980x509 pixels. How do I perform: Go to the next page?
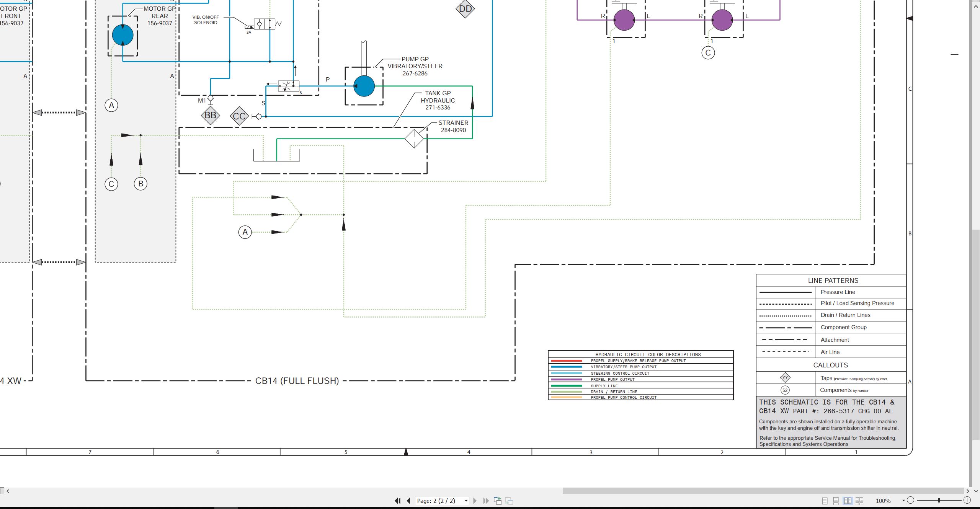tap(475, 501)
